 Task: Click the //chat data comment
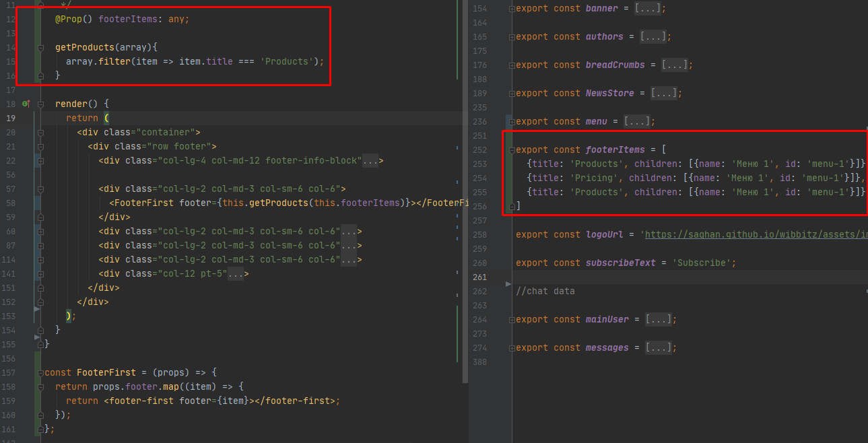545,292
